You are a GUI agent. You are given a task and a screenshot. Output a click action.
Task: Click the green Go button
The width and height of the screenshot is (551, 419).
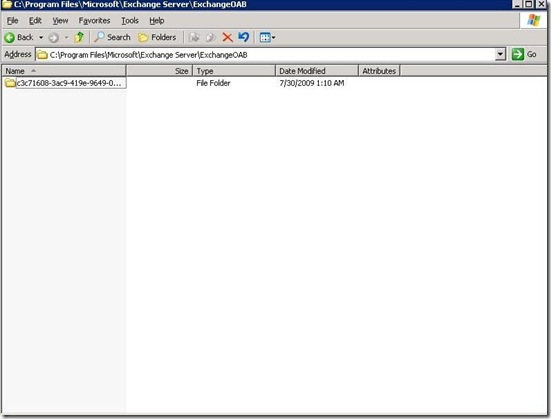coord(524,54)
